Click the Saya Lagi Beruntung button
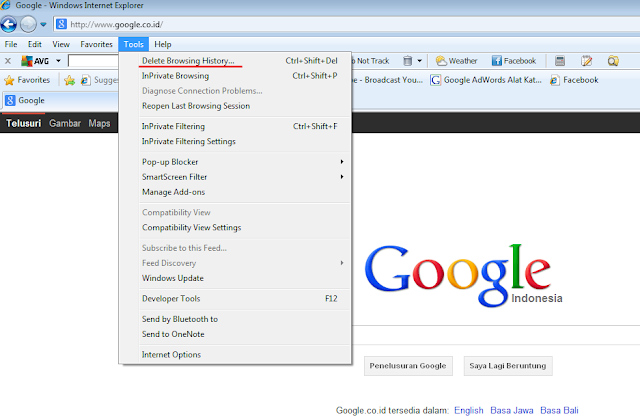This screenshot has width=640, height=419. coord(508,366)
